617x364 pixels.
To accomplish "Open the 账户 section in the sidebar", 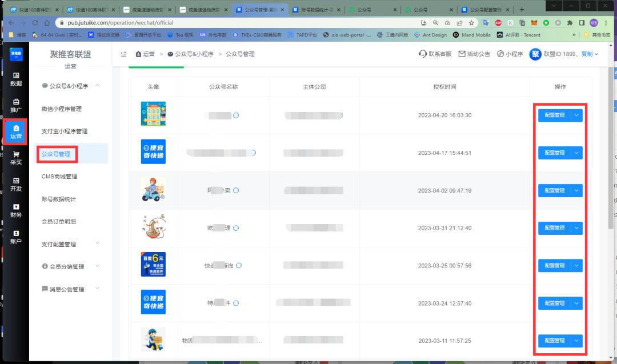I will [x=14, y=235].
